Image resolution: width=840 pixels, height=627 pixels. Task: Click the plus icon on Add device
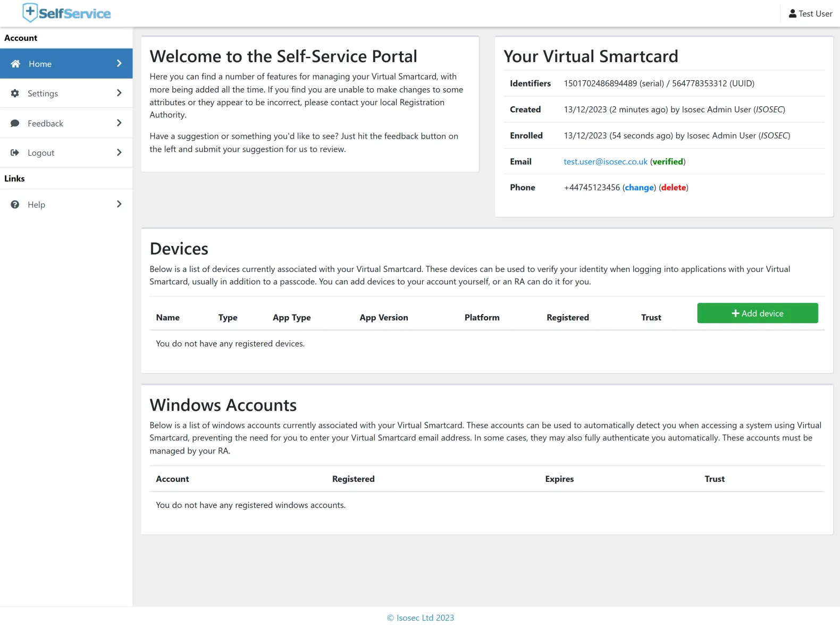coord(735,313)
